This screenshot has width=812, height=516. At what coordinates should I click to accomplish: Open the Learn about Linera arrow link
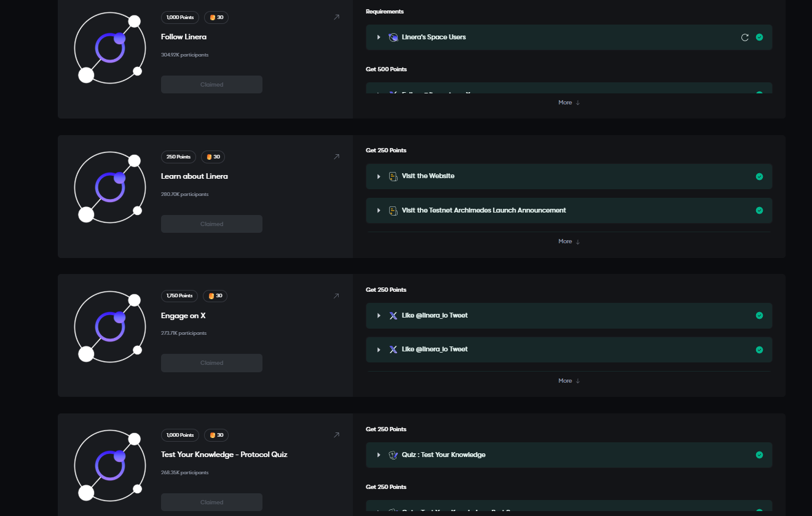click(336, 157)
